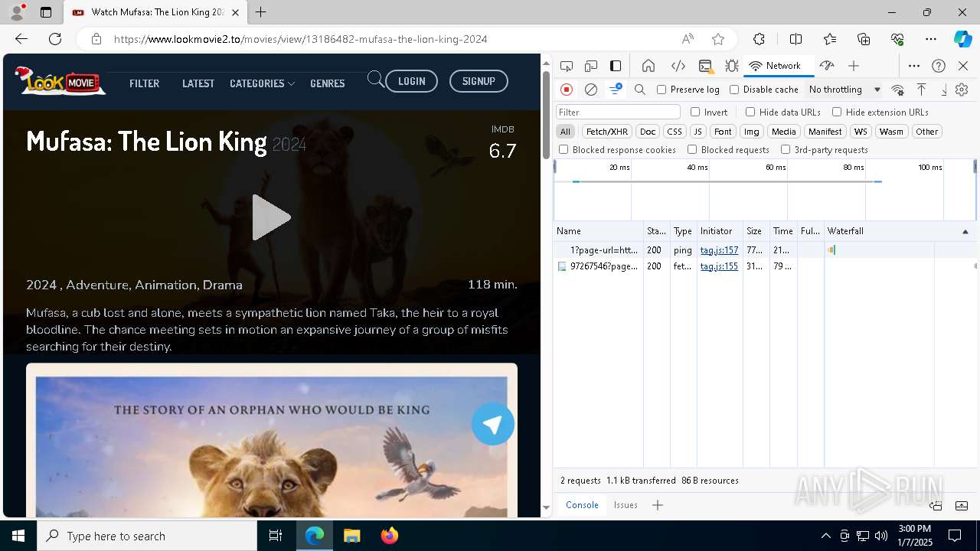
Task: Open the LATEST movies link
Action: pyautogui.click(x=198, y=83)
